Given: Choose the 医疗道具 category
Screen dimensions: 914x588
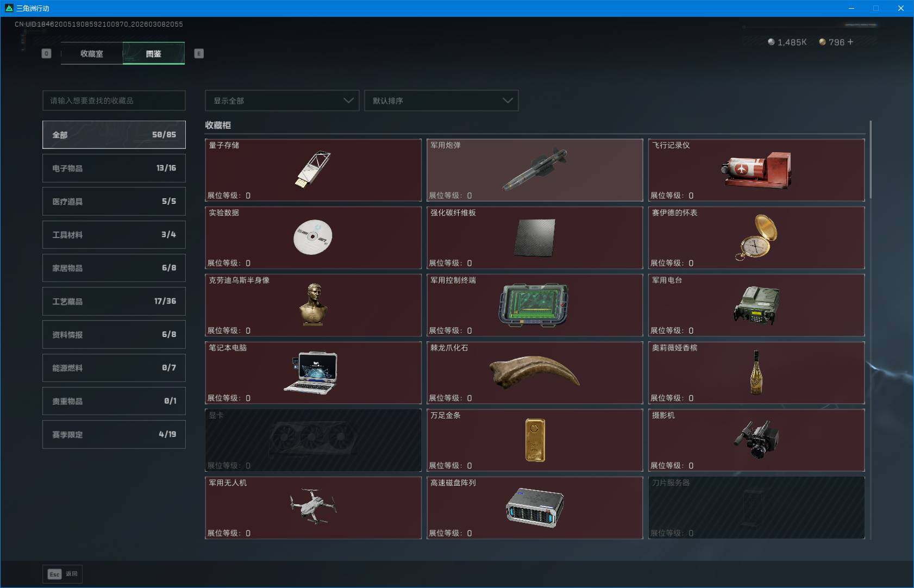Looking at the screenshot, I should click(x=114, y=201).
